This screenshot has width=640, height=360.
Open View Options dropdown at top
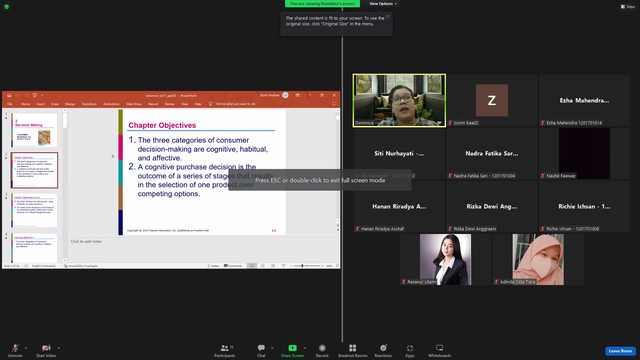(383, 4)
